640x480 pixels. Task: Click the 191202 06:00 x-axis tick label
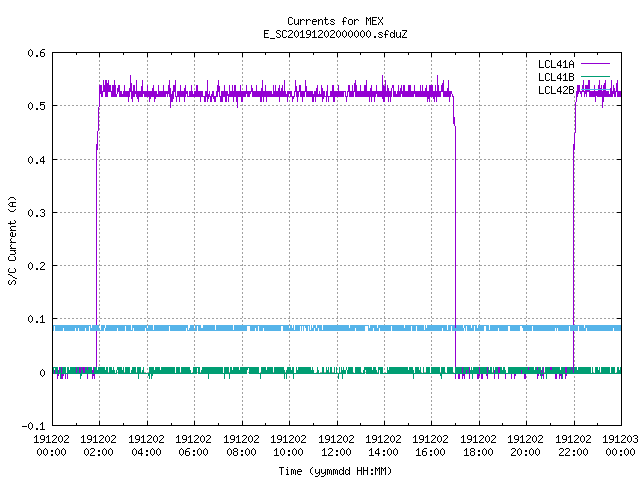[x=193, y=446]
